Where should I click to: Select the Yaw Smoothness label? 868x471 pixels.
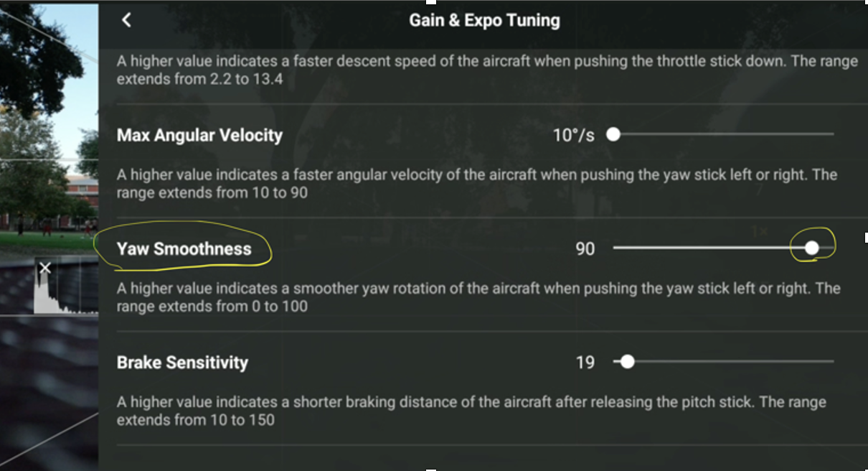click(x=184, y=249)
